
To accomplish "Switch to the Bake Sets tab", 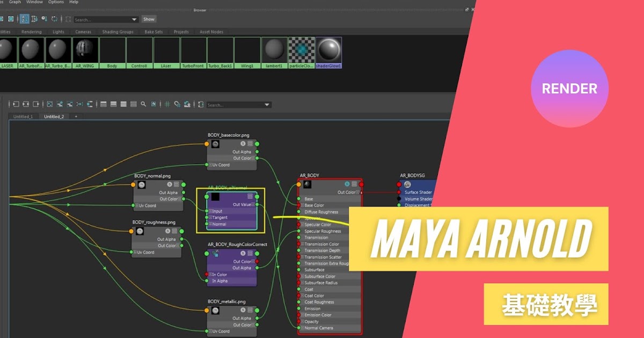I will pos(154,32).
